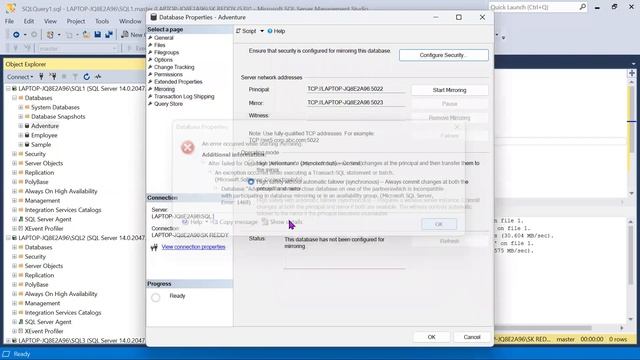The image size is (640, 360).
Task: Select the LAPTOP-JQ8E2A96\SQL2 server node
Action: click(81, 238)
